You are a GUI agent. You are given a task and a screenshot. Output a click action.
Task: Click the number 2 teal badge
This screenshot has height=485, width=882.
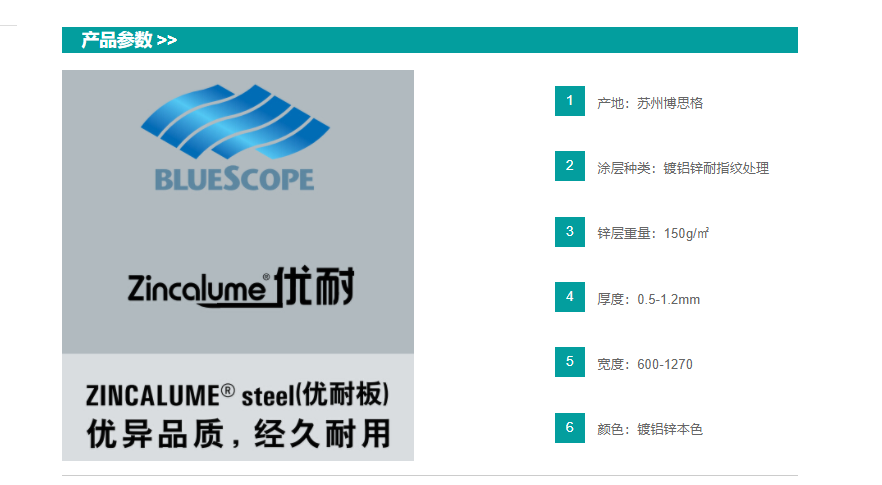point(569,166)
